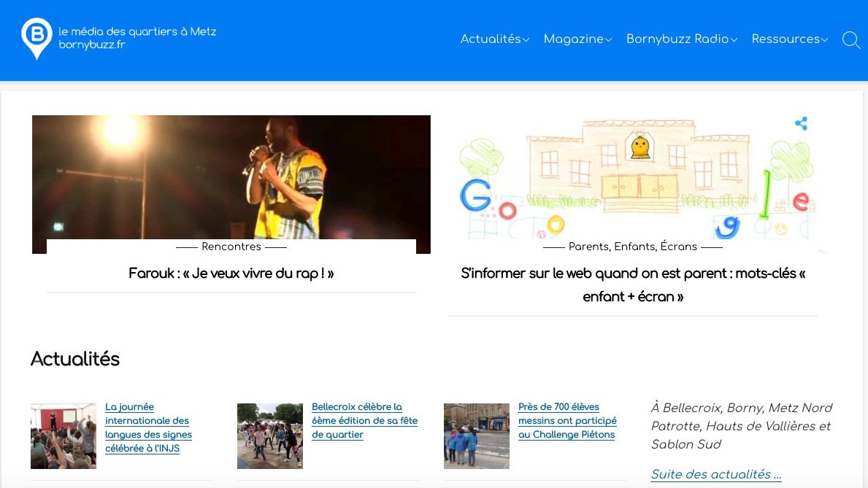The image size is (868, 488).
Task: Read 'Bellecroix célèbre la 6ème édition' article
Action: [x=364, y=420]
